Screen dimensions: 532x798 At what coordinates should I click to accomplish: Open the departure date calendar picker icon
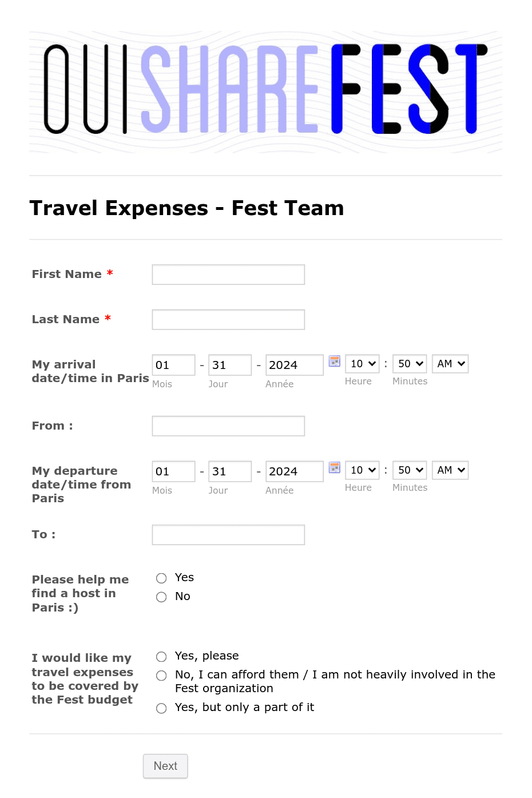tap(335, 467)
